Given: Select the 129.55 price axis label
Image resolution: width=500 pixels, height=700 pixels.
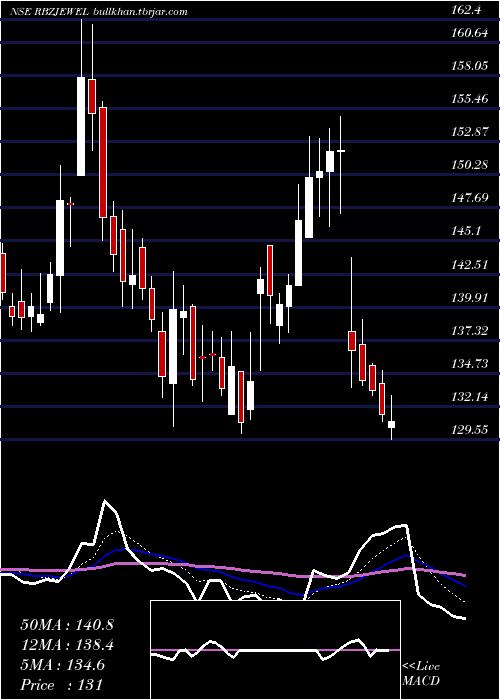Looking at the screenshot, I should coord(469,429).
